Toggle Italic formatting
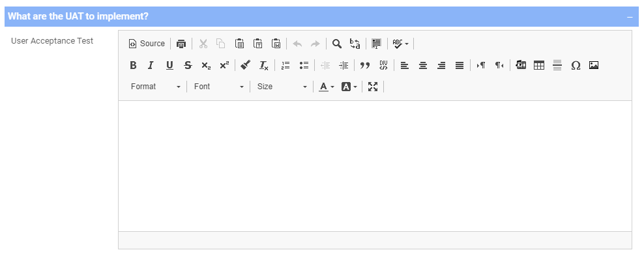Screen dimensions: 644x265 click(x=151, y=65)
